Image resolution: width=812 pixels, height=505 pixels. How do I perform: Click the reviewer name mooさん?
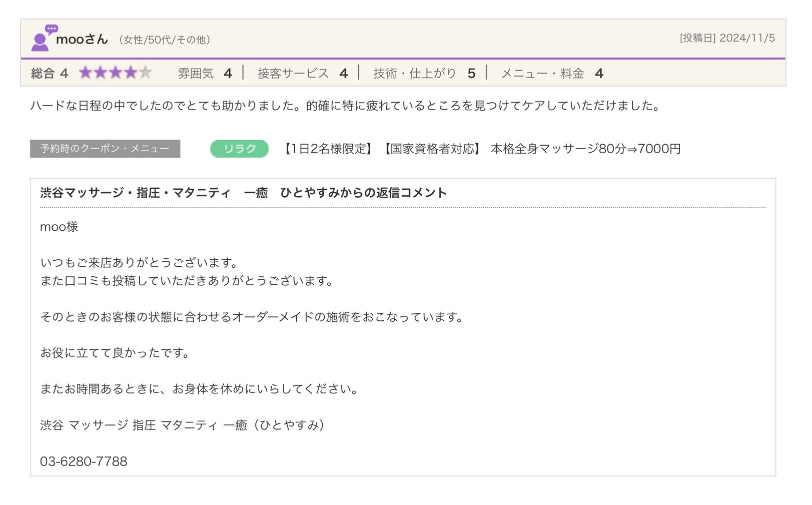pyautogui.click(x=82, y=39)
